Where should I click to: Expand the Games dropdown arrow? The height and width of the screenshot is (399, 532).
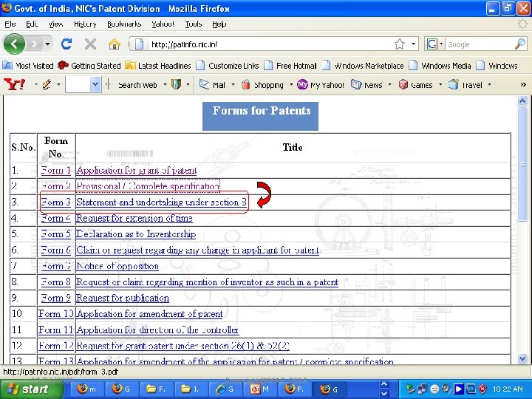[x=440, y=85]
